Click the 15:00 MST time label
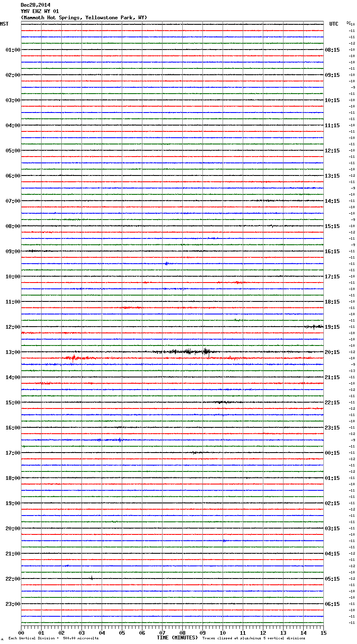The height and width of the screenshot is (644, 357). pyautogui.click(x=13, y=403)
